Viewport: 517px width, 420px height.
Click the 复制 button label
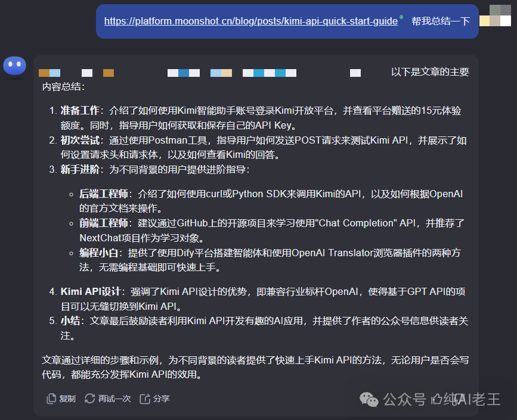click(67, 399)
